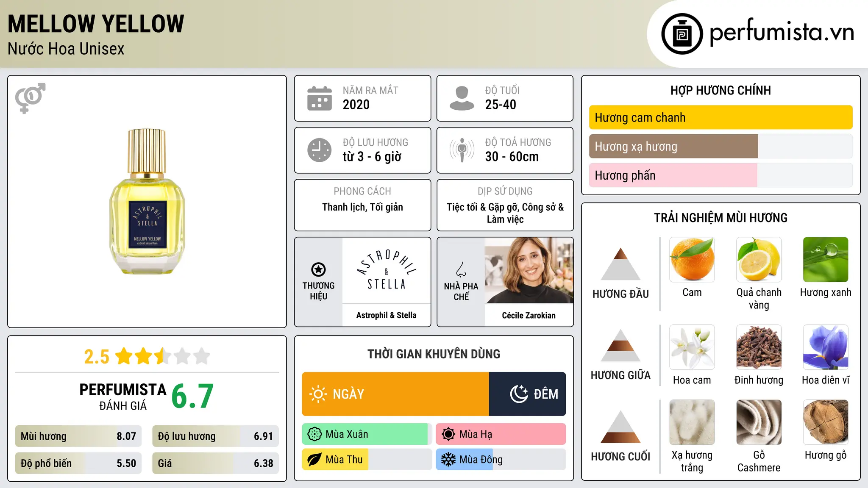Click the longevity value từ 3 - 6 giờ
Image resolution: width=868 pixels, height=488 pixels.
(372, 157)
